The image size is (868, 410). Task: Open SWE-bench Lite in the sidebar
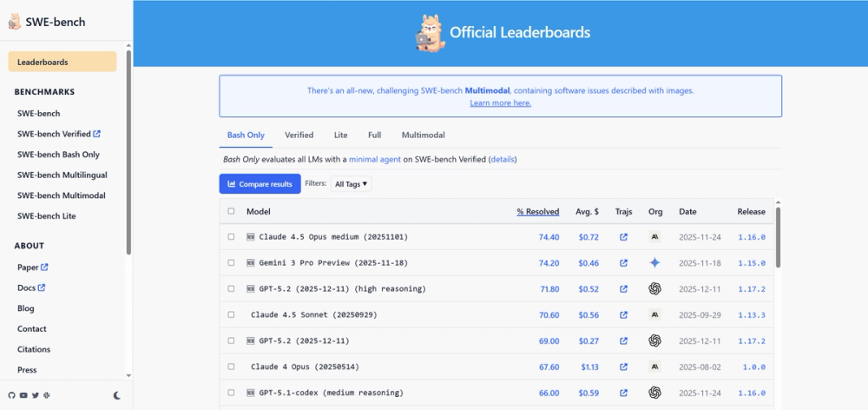(47, 216)
